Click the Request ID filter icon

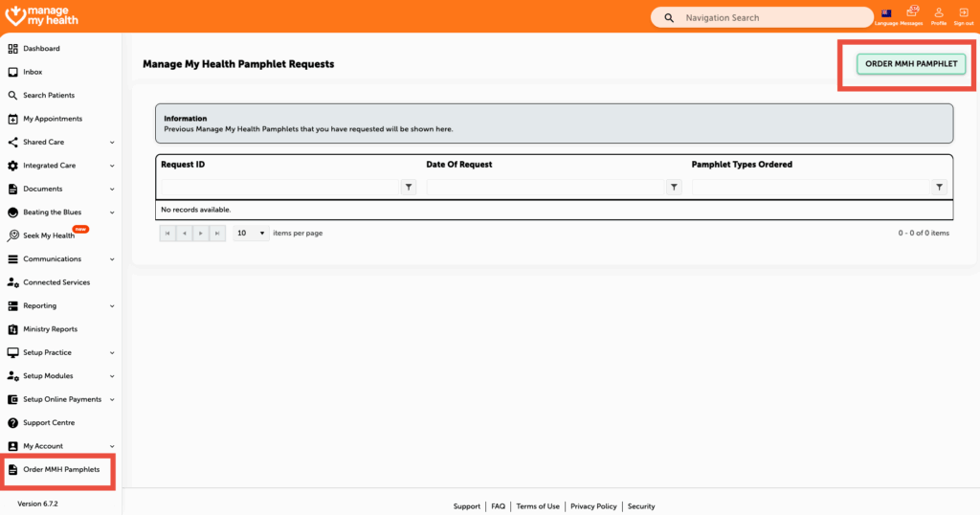409,188
